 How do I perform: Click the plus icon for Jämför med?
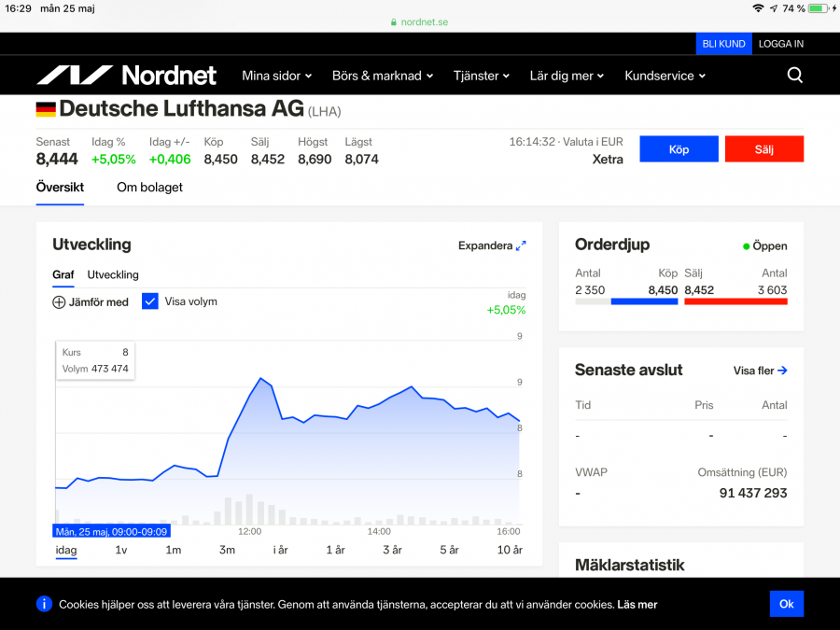(x=59, y=302)
